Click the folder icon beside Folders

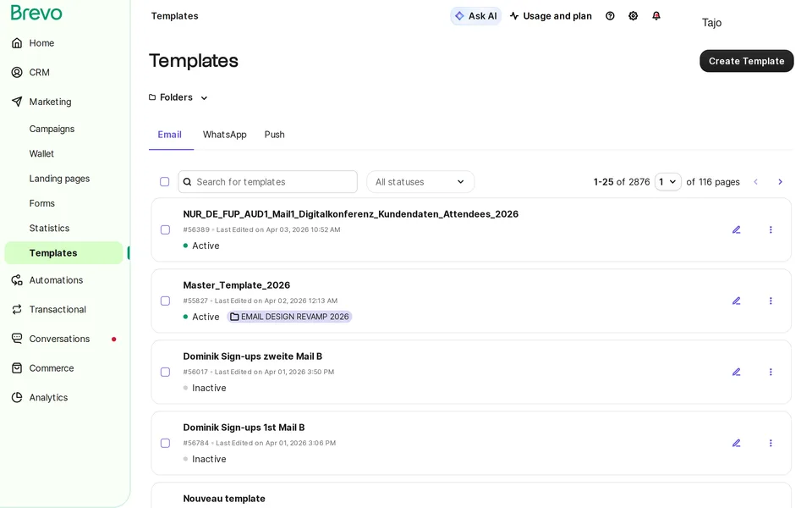152,97
